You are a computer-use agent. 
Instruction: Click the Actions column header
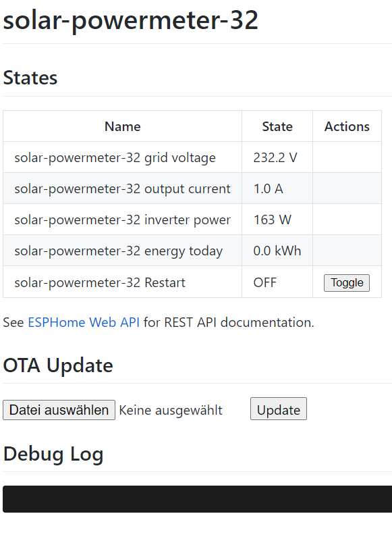347,126
